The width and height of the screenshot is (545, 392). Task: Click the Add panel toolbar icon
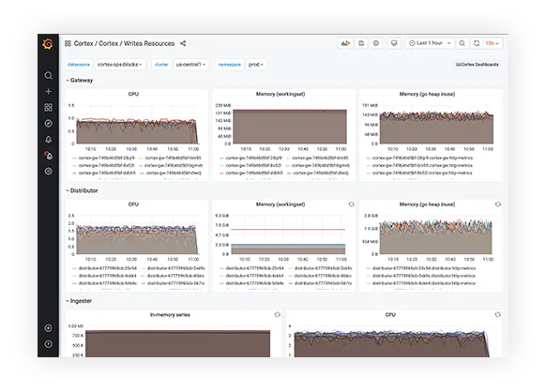(x=345, y=43)
